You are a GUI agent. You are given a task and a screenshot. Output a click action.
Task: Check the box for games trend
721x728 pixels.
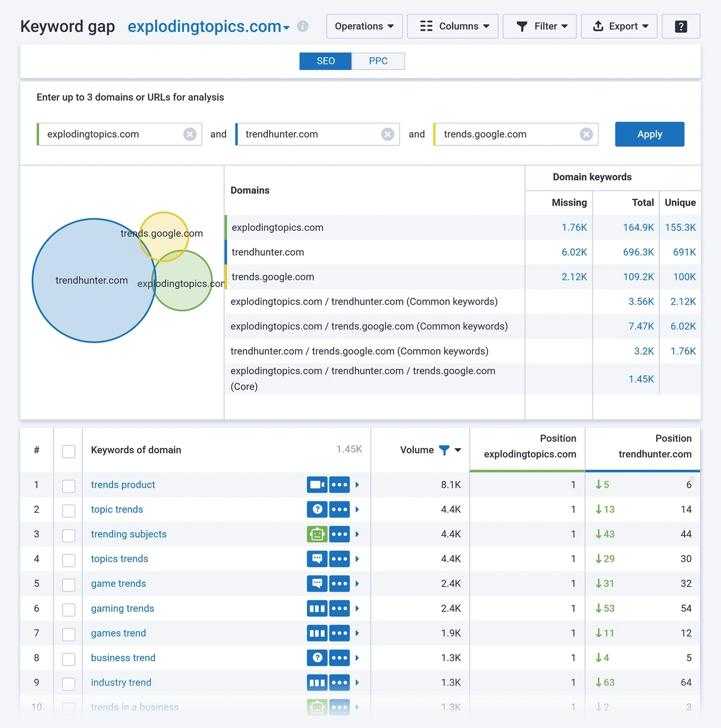[x=68, y=634]
